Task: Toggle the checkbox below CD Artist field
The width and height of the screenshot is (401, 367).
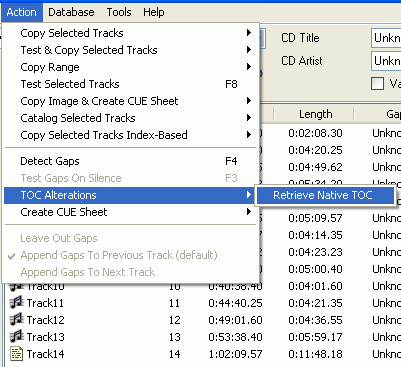Action: click(x=377, y=83)
